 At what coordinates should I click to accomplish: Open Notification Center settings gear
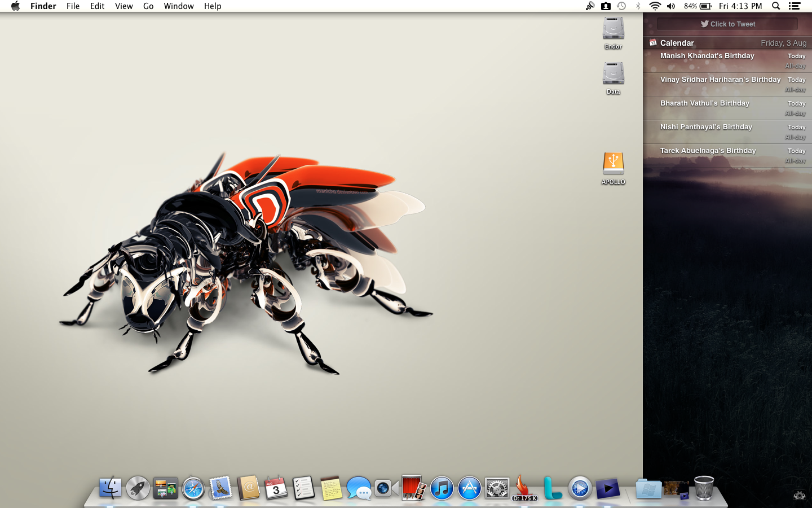[x=800, y=496]
